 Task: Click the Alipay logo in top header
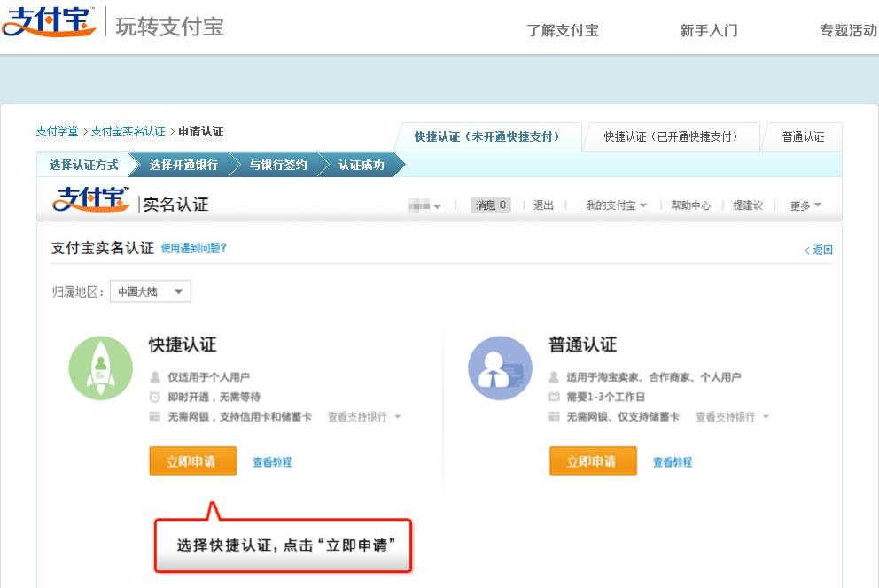pyautogui.click(x=49, y=21)
